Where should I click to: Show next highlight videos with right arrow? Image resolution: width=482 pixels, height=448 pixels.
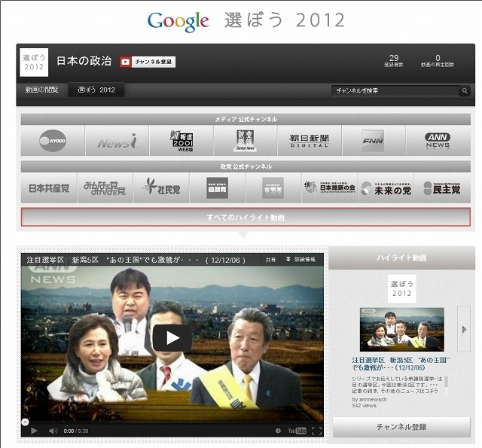tap(464, 329)
